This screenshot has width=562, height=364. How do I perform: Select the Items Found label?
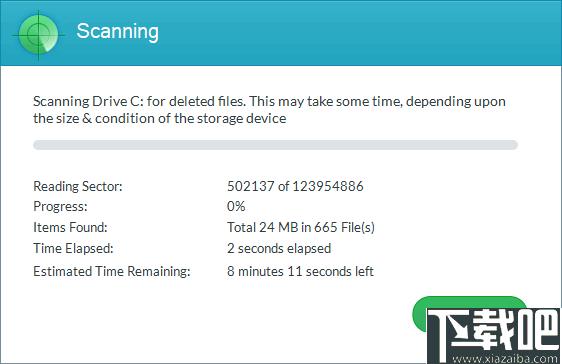point(70,228)
